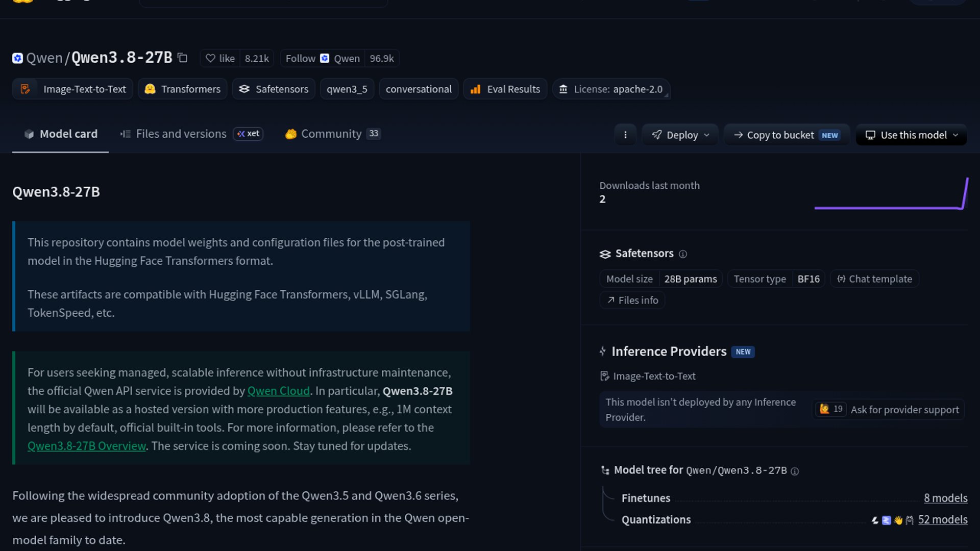This screenshot has height=551, width=980.
Task: Click the Model card cube icon
Action: (x=29, y=134)
